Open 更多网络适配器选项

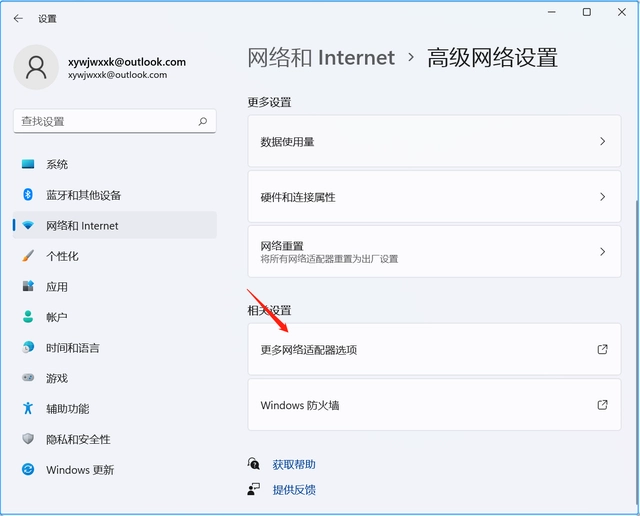coord(434,349)
